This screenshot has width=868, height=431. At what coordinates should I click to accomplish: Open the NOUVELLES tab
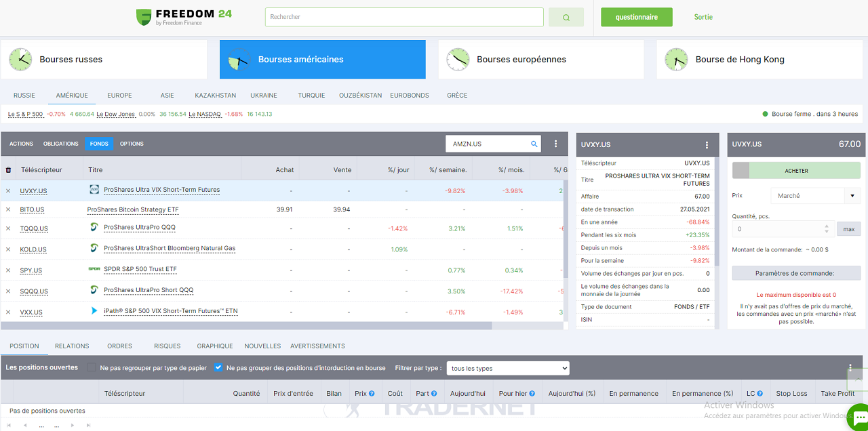(x=262, y=346)
